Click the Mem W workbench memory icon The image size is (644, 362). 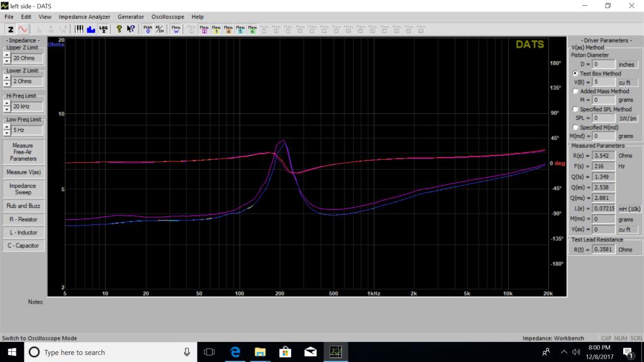point(176,29)
